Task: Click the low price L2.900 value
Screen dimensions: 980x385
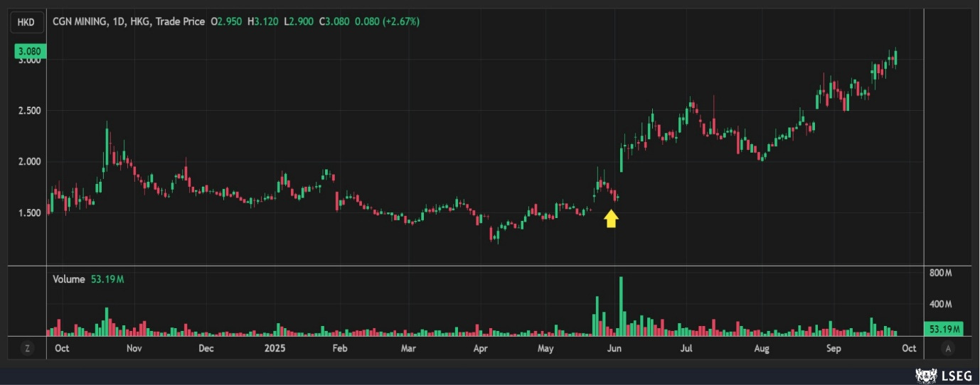Action: 299,22
